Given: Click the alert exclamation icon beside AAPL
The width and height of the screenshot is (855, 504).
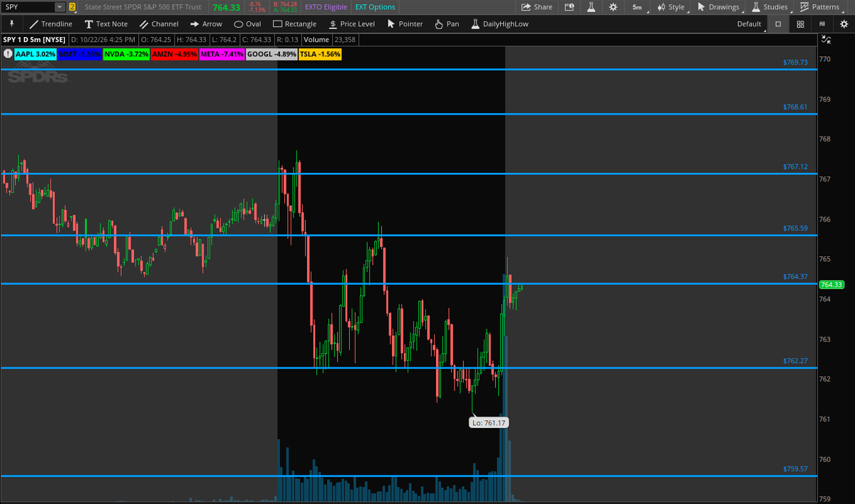Looking at the screenshot, I should click(x=7, y=53).
